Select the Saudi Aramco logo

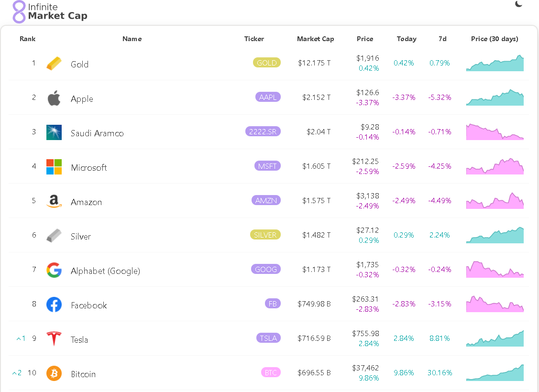(54, 132)
